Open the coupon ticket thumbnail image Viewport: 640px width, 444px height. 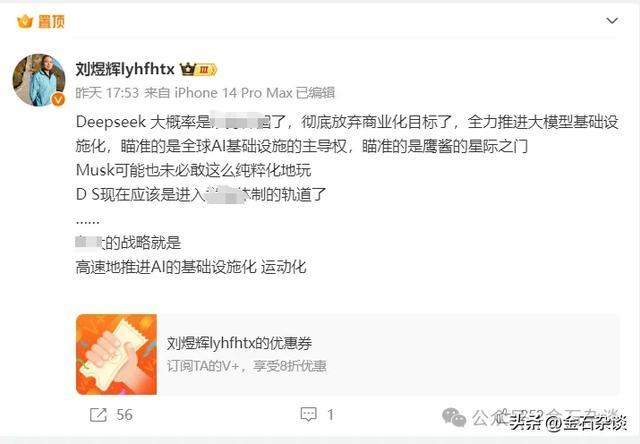(116, 354)
